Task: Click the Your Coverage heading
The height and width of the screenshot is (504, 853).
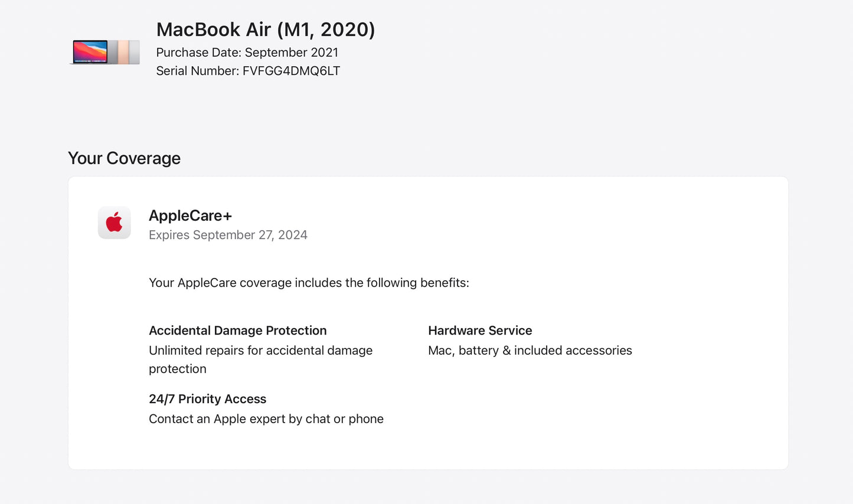Action: 124,158
